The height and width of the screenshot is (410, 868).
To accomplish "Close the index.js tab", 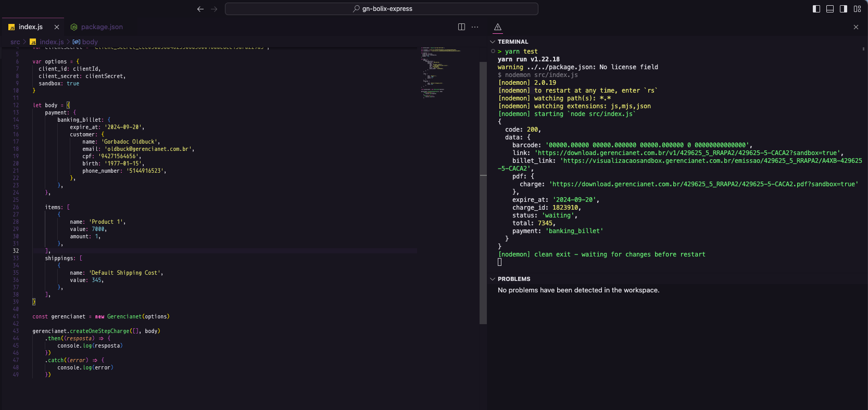I will [x=57, y=27].
